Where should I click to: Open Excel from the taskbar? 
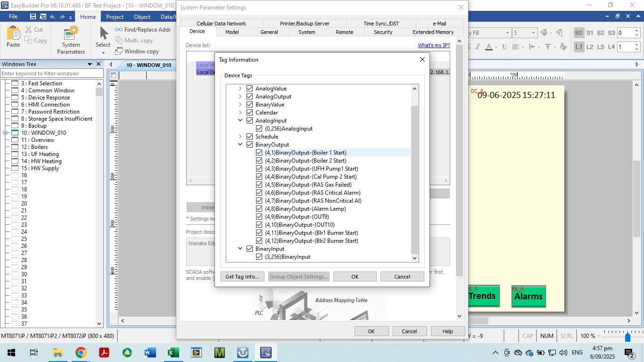pos(173,353)
